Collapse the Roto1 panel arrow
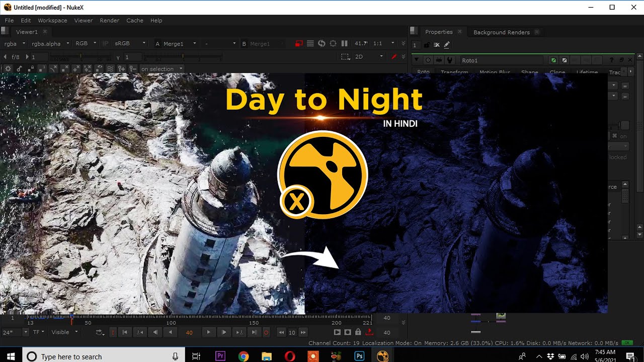Screen dimensions: 644x362 pos(417,60)
